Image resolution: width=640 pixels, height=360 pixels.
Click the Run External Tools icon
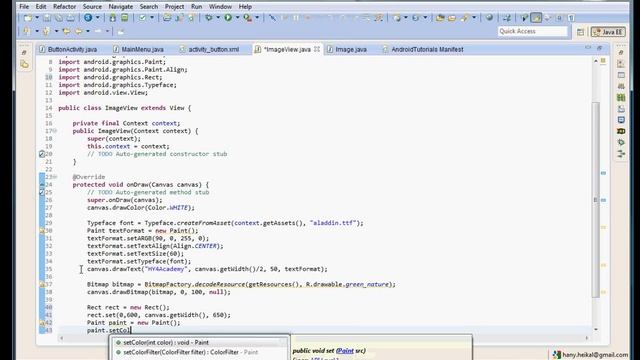[x=247, y=18]
